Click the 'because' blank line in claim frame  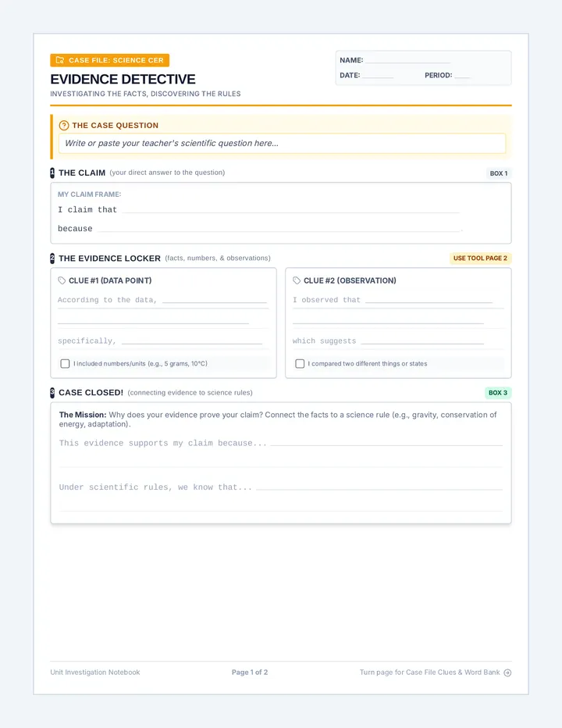point(279,229)
